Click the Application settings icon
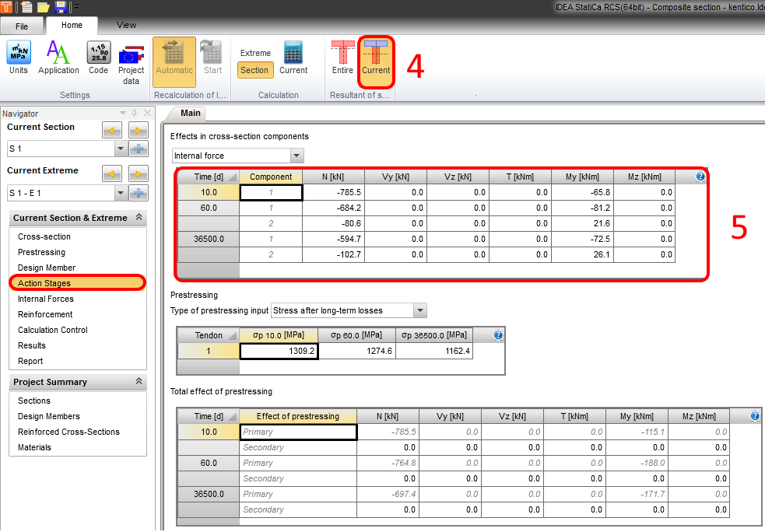The width and height of the screenshot is (765, 532). pyautogui.click(x=58, y=58)
